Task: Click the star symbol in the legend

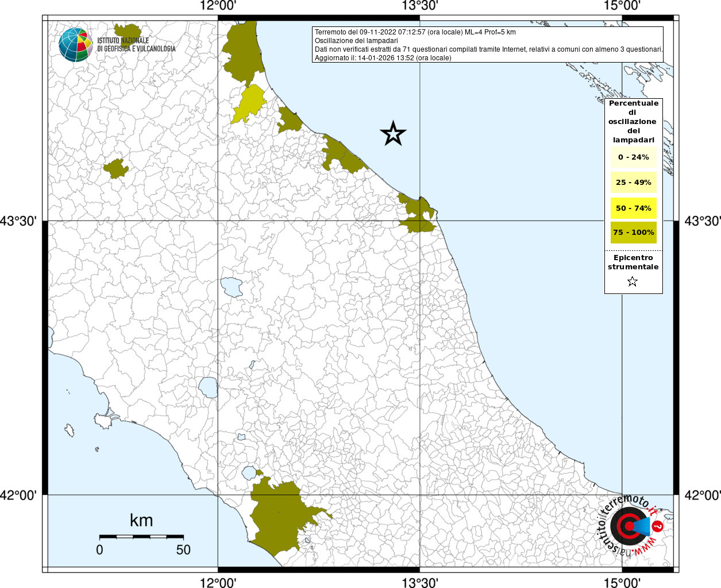Action: tap(633, 281)
